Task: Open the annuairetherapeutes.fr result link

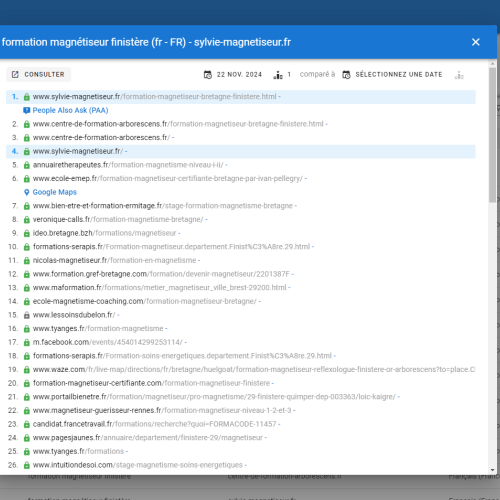Action: pos(128,165)
